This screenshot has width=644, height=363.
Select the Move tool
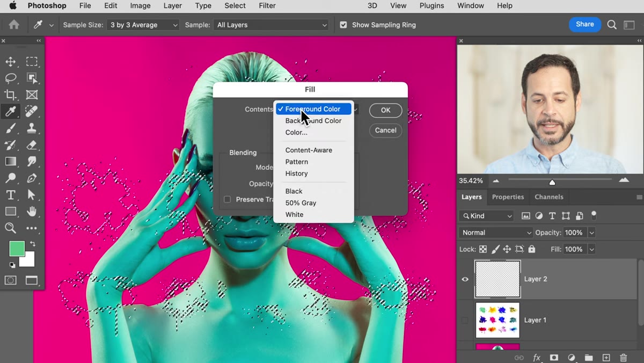point(10,61)
